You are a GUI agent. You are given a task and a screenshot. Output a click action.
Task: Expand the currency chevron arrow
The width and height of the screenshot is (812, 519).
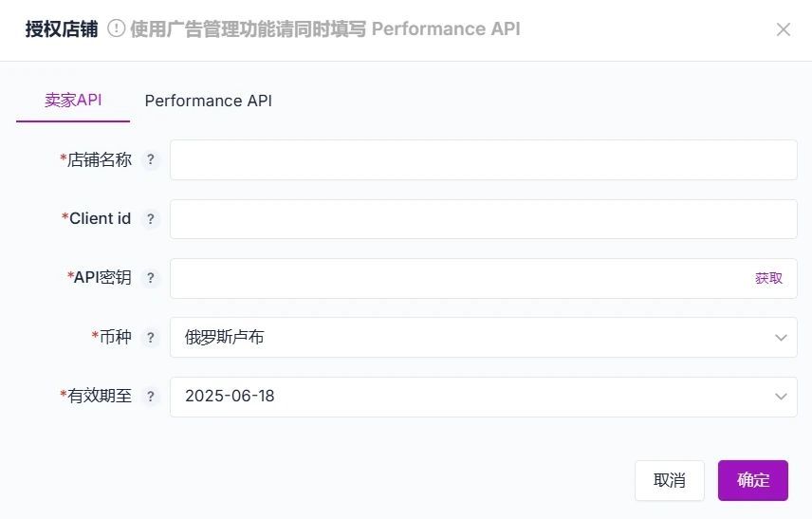pos(781,338)
